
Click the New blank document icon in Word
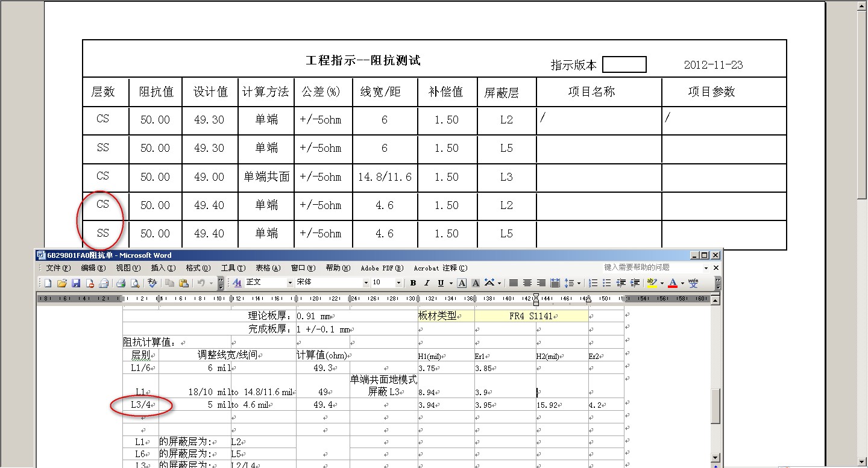[x=48, y=282]
